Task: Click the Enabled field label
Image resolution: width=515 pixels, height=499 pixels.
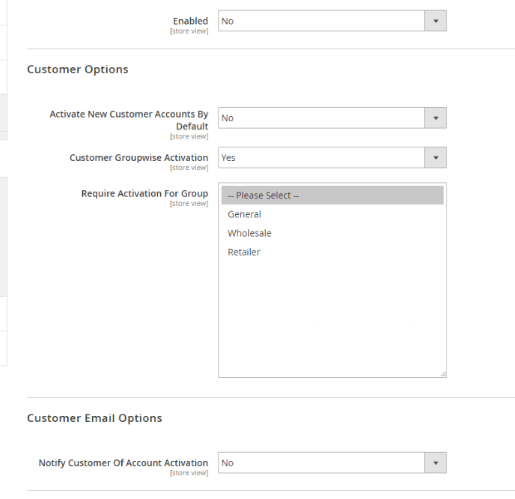Action: point(190,21)
